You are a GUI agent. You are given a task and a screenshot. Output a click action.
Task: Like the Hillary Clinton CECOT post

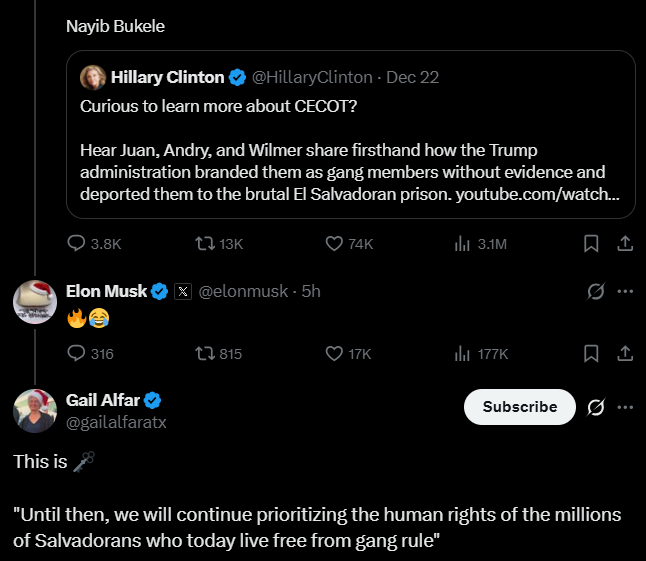[x=335, y=243]
